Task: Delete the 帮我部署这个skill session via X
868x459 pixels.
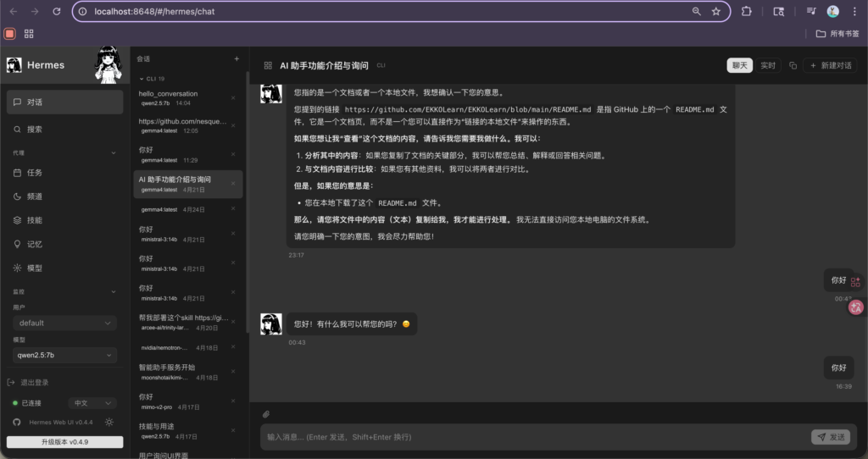Action: point(233,321)
